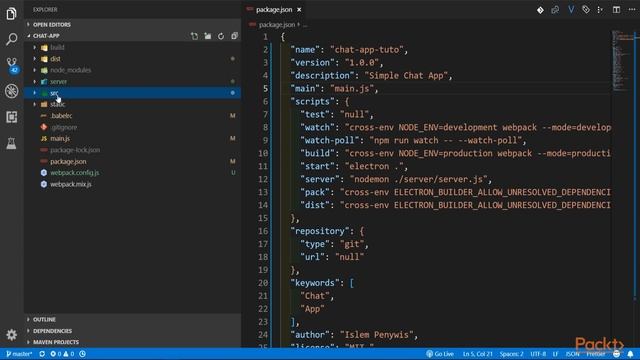Click Spaces: 2 indentation setting
The width and height of the screenshot is (640, 360).
tap(511, 354)
